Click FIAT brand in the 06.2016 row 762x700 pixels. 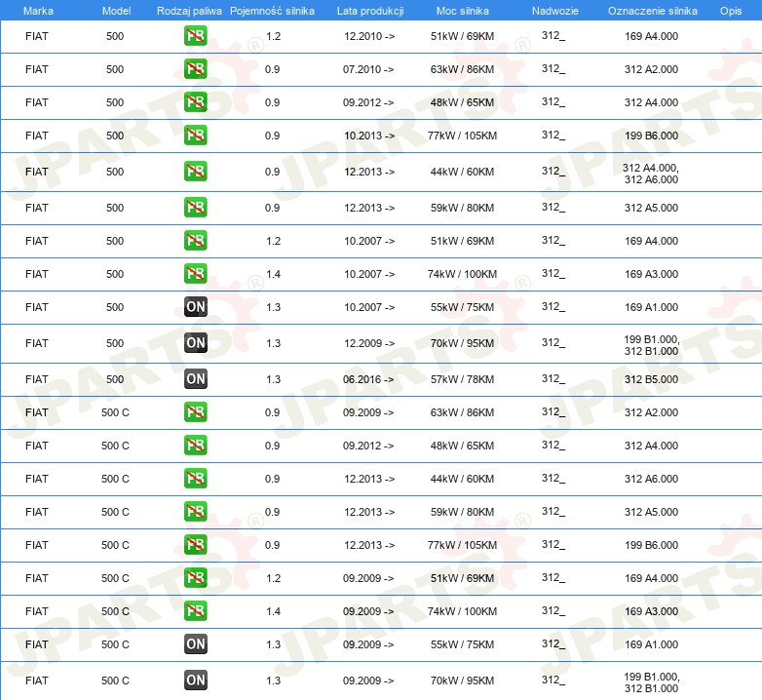37,379
